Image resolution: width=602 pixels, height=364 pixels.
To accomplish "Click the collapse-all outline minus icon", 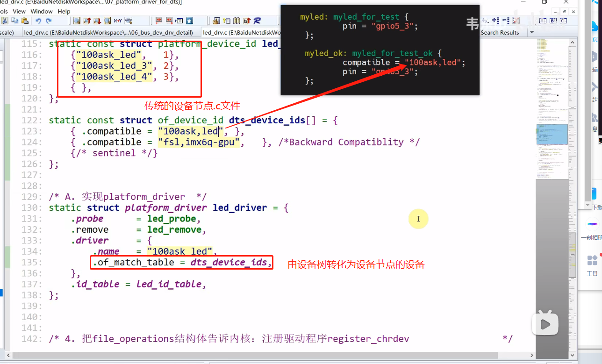I will point(506,21).
